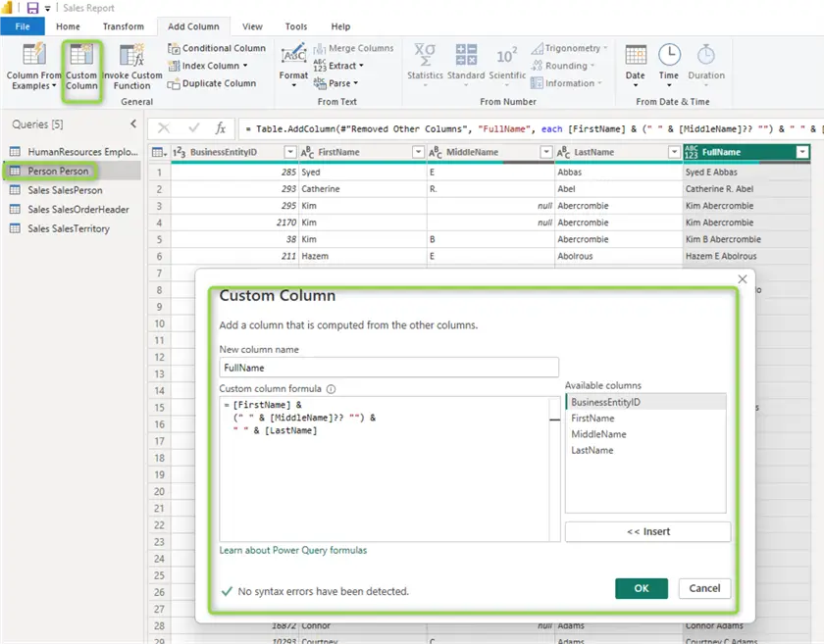The height and width of the screenshot is (644, 824).
Task: Click Merge Columns in ribbon
Action: point(354,48)
